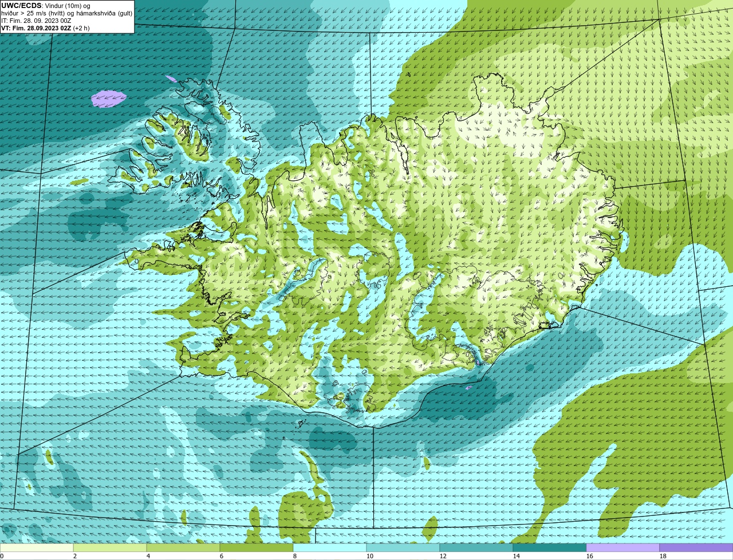The height and width of the screenshot is (560, 733).
Task: Click the title line "UWC/ECDS: Vindur (10m) og"
Action: [x=46, y=6]
